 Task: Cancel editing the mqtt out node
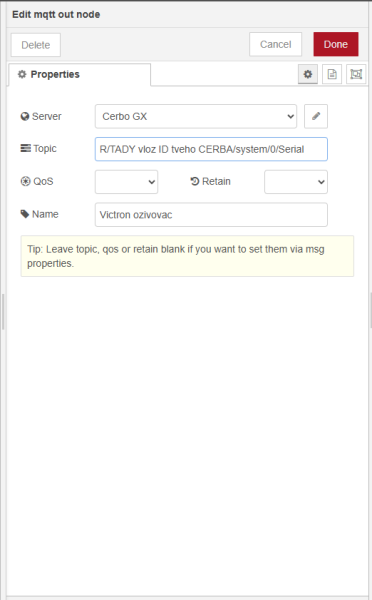[x=276, y=44]
